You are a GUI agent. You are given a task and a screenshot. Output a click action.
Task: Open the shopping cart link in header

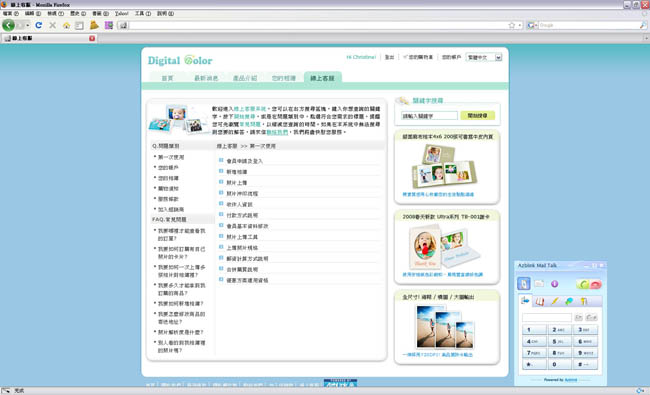(418, 57)
